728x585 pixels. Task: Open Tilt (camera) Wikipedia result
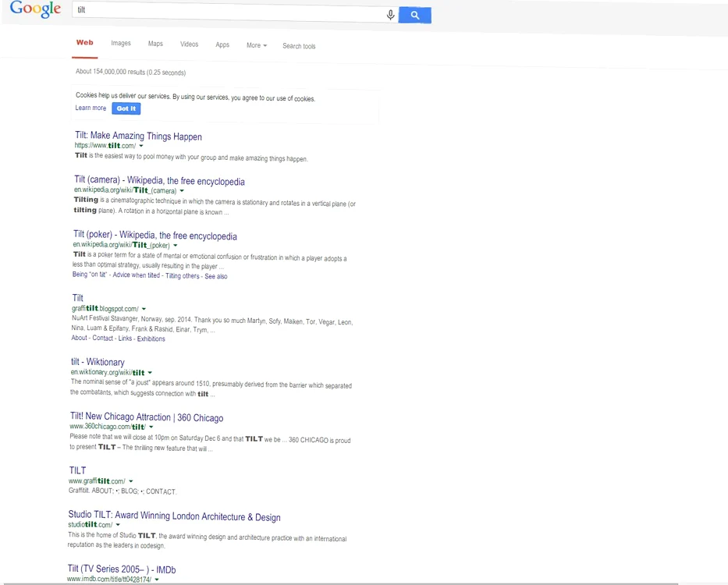click(159, 181)
